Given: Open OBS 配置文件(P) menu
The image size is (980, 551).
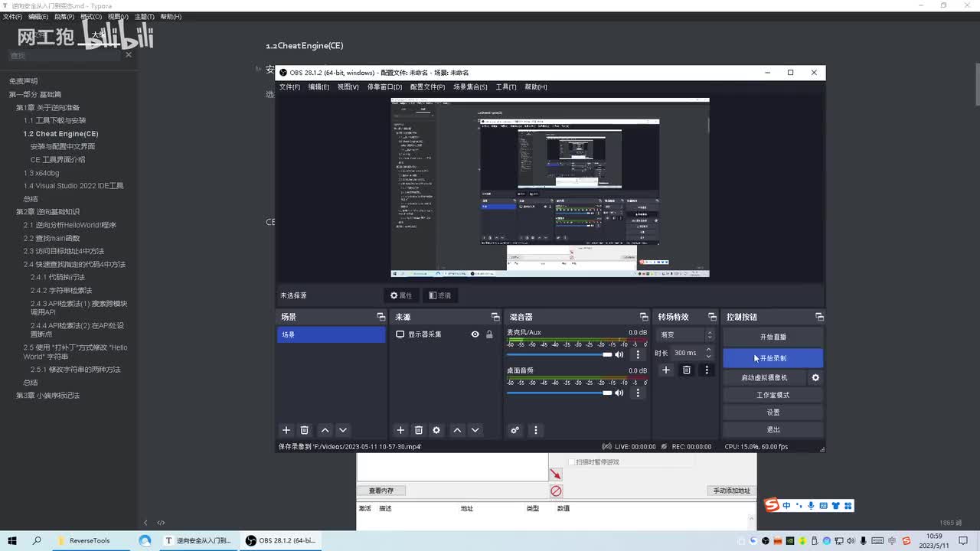Looking at the screenshot, I should pos(427,87).
